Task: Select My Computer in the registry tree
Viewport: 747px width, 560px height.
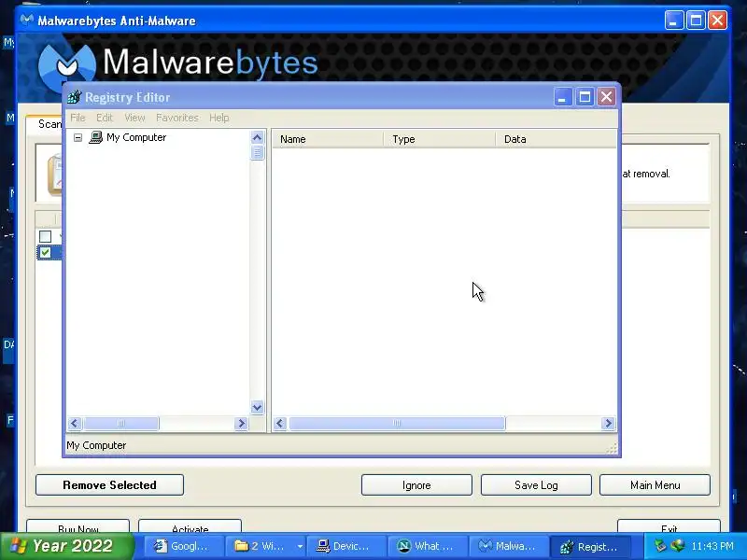Action: (136, 137)
